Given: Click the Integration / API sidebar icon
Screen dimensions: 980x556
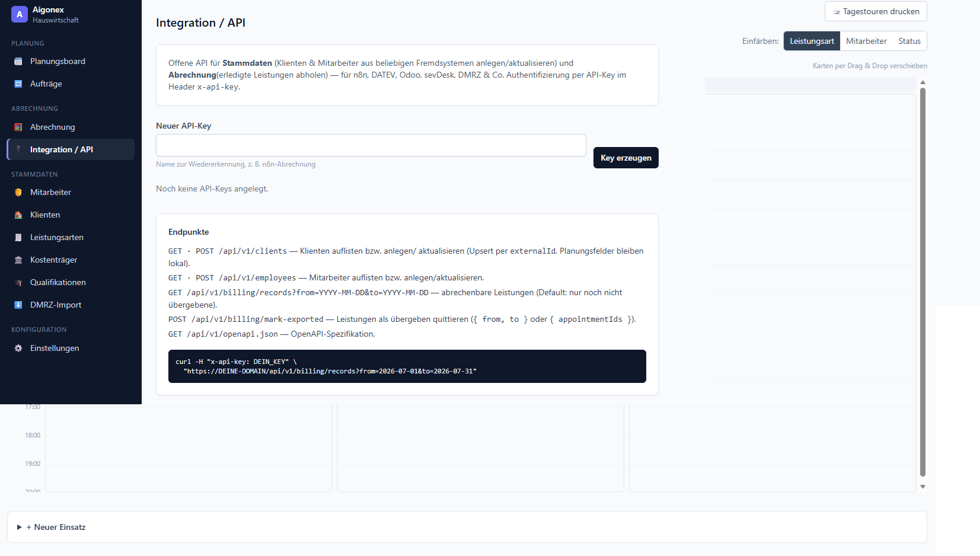Looking at the screenshot, I should coord(18,150).
